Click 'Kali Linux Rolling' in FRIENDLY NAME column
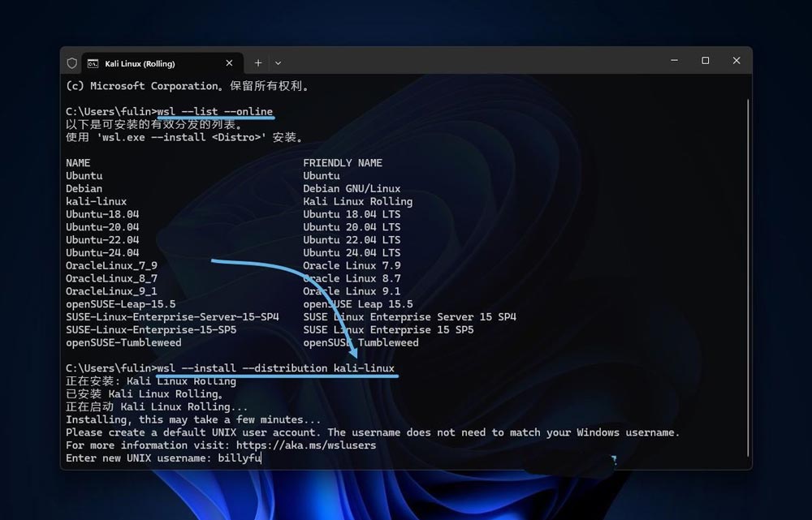Viewport: 812px width, 520px height. (x=357, y=201)
